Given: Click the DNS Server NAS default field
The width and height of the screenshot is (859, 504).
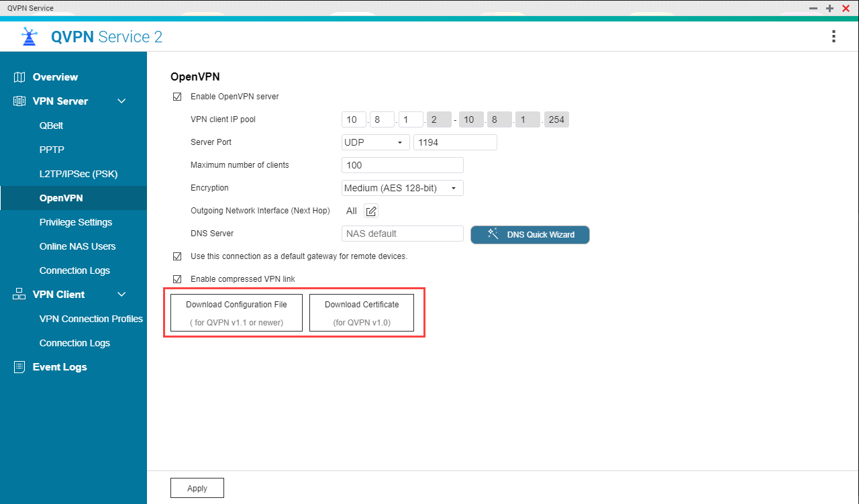Looking at the screenshot, I should coord(403,234).
